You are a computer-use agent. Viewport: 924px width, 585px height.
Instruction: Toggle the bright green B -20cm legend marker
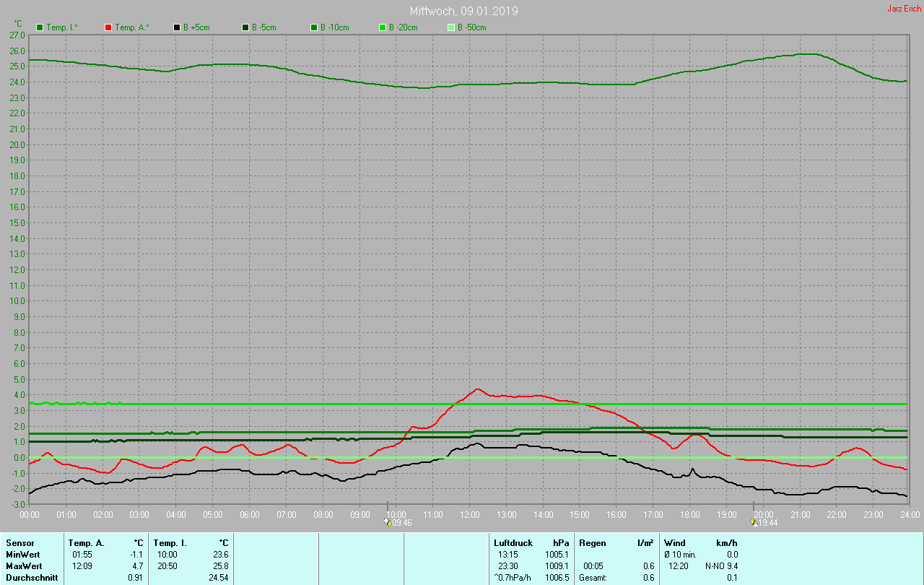(383, 27)
